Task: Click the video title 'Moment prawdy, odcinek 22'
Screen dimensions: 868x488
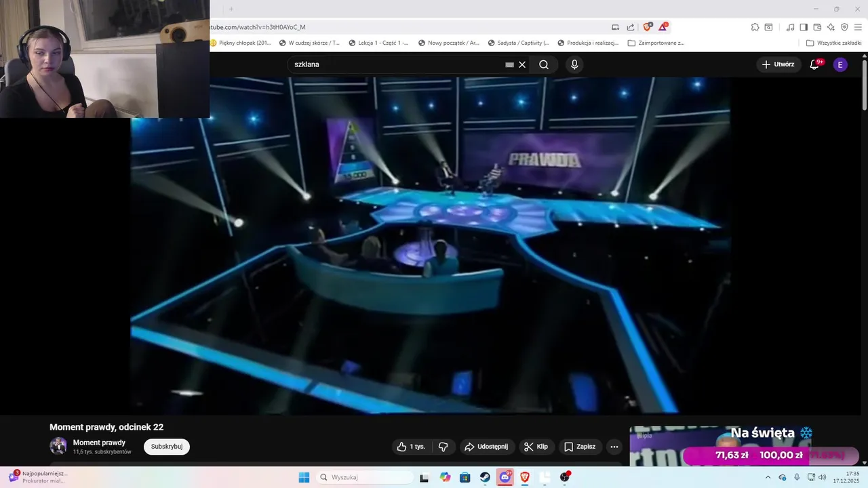Action: point(106,427)
